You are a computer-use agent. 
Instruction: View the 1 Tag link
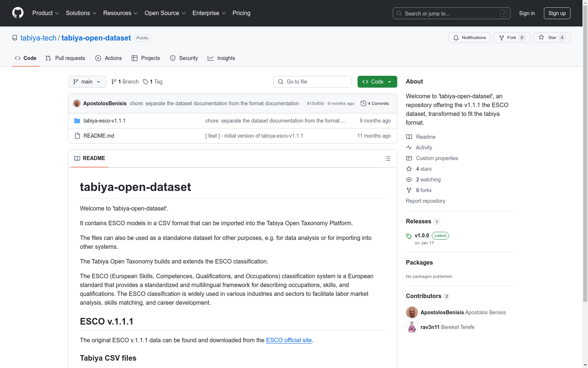[x=153, y=82]
